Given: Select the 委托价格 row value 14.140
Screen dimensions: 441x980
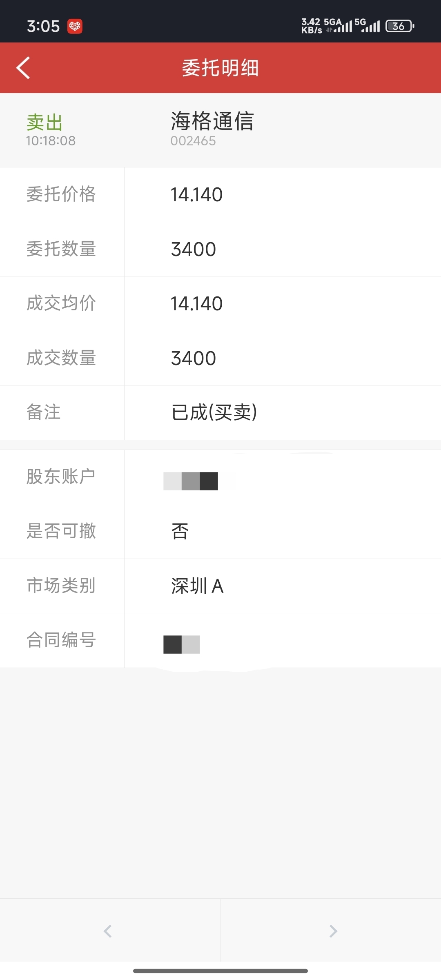Looking at the screenshot, I should click(x=196, y=195).
